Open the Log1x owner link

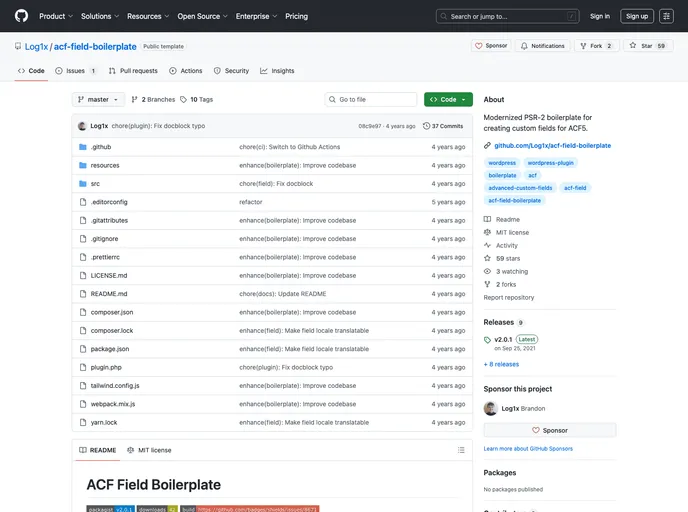pyautogui.click(x=36, y=47)
